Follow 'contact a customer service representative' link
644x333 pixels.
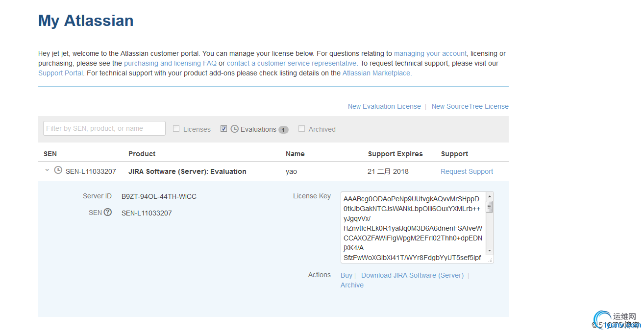click(292, 63)
